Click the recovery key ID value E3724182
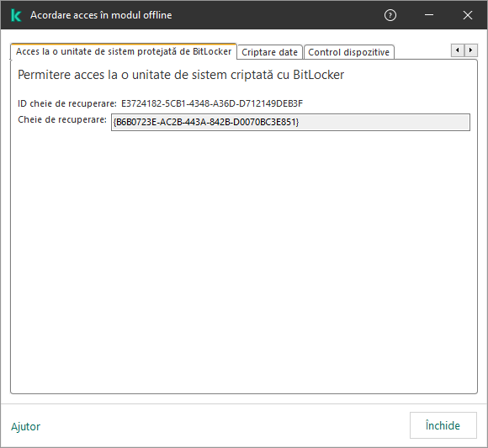This screenshot has height=448, width=488. [x=212, y=103]
